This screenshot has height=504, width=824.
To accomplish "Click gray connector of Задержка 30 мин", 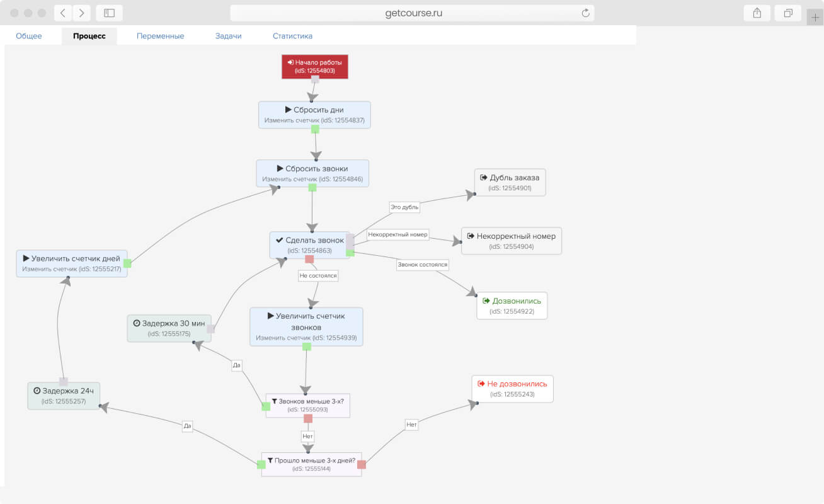I will point(211,329).
